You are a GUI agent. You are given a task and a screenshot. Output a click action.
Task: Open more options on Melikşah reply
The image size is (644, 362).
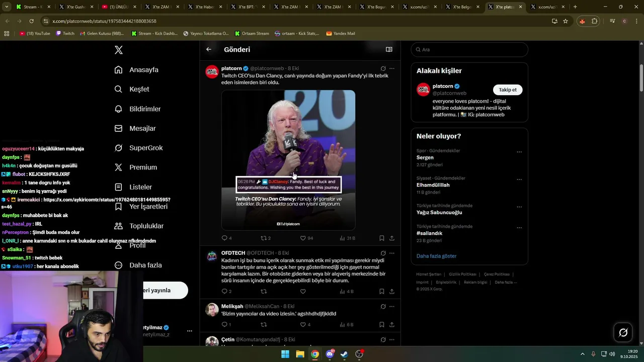tap(392, 306)
